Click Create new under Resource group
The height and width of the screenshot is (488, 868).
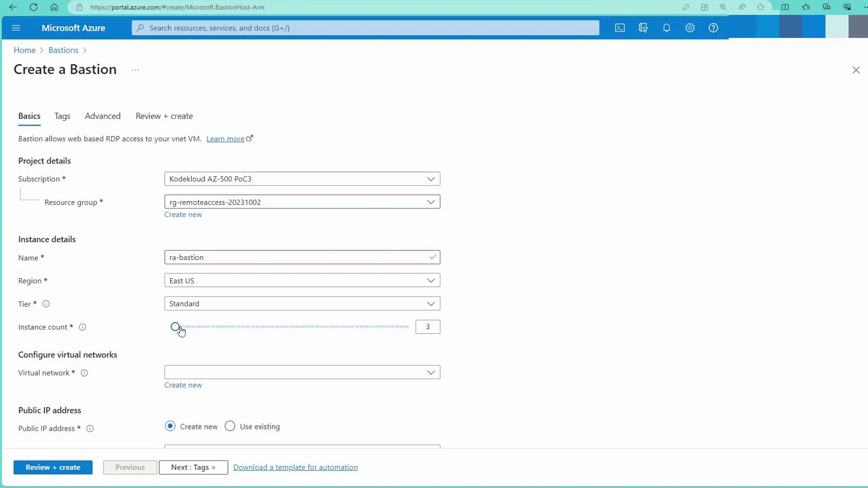pyautogui.click(x=183, y=215)
